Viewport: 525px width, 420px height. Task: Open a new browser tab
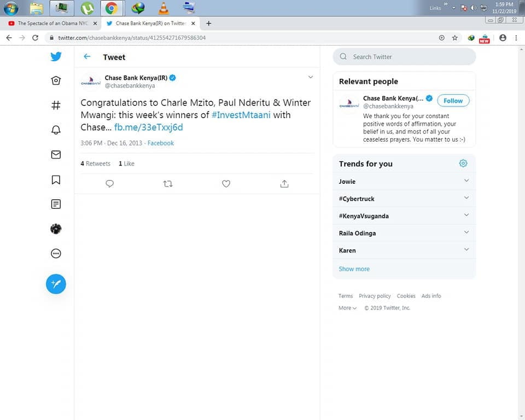point(208,24)
